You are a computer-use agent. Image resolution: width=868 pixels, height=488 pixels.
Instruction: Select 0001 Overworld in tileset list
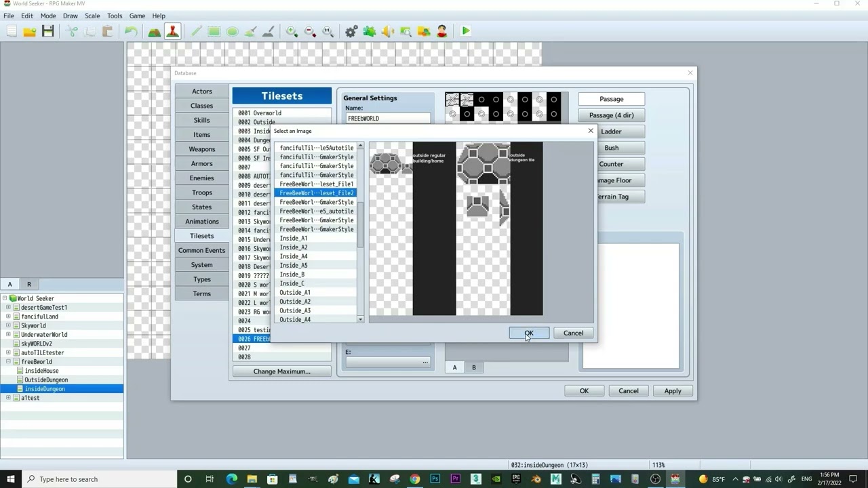[x=281, y=113]
